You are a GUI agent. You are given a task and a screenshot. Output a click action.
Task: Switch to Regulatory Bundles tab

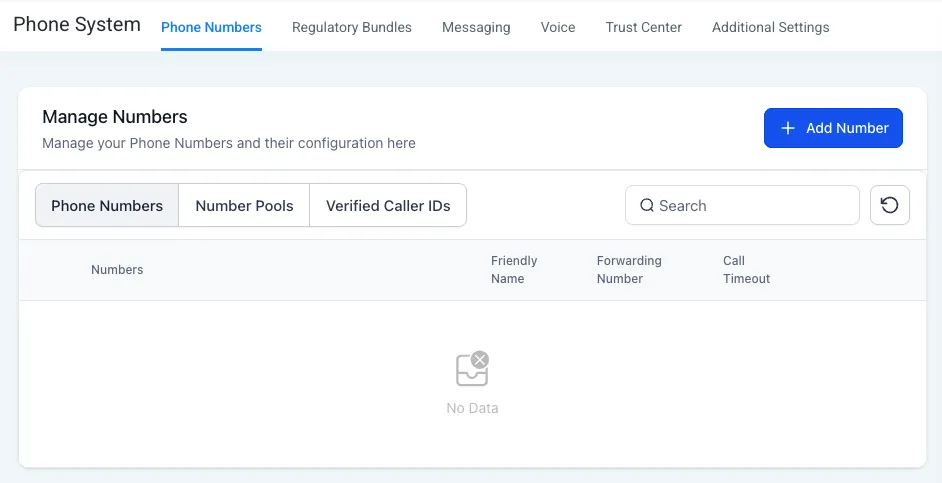(352, 27)
